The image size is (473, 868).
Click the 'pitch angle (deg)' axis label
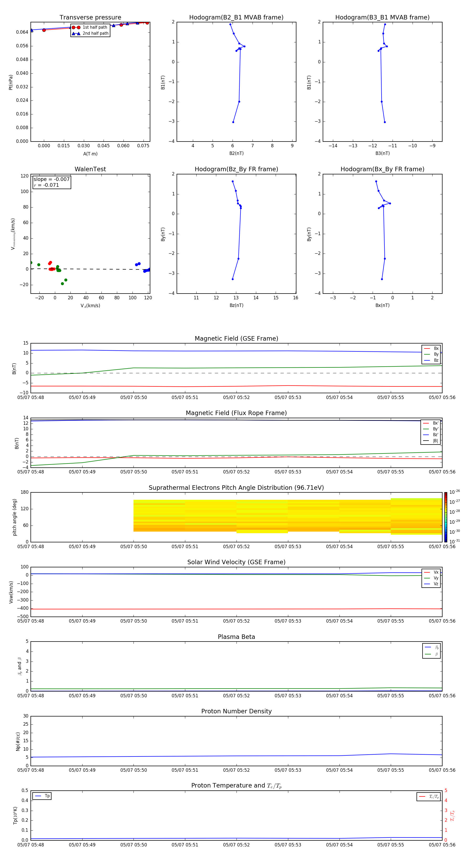(14, 517)
